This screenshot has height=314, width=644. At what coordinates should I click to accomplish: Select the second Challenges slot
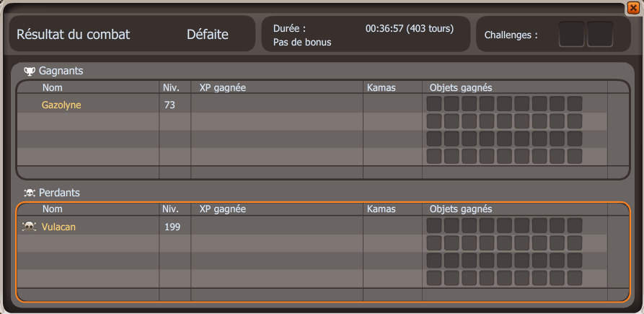[x=599, y=34]
